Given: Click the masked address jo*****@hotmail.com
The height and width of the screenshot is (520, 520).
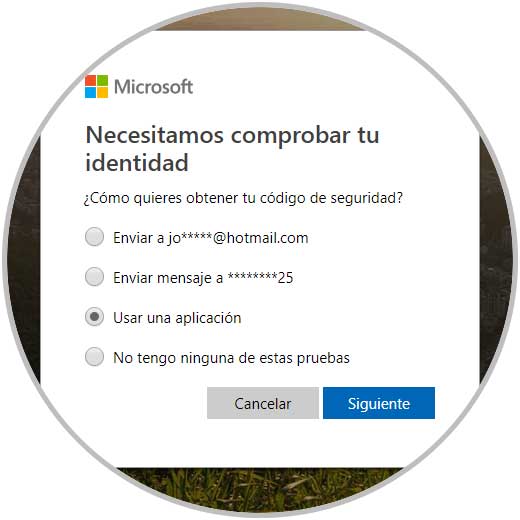Looking at the screenshot, I should (x=238, y=238).
